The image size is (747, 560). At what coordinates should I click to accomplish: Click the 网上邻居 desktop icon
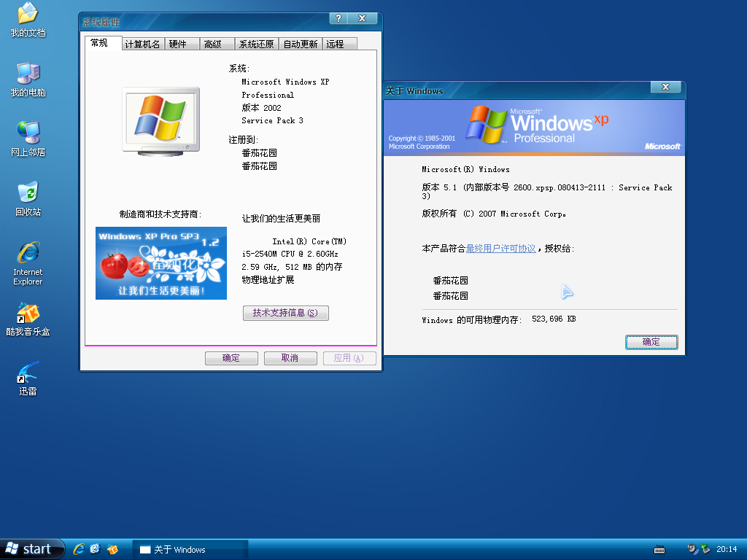28,139
